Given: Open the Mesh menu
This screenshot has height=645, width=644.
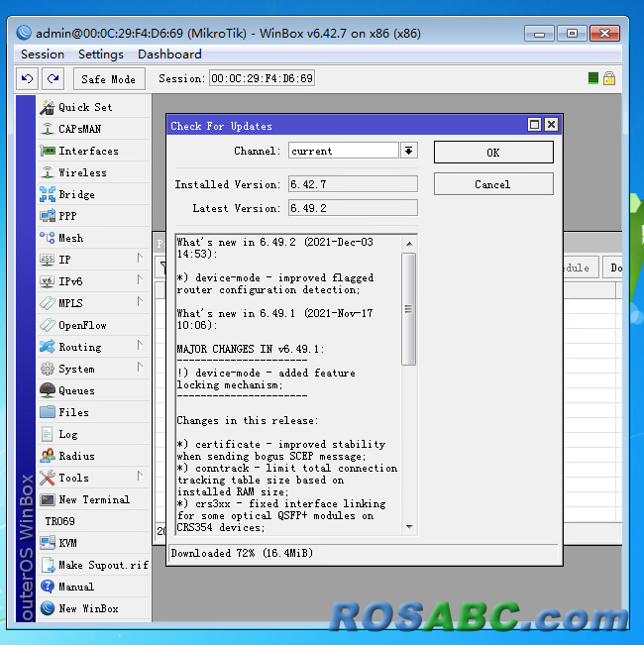Looking at the screenshot, I should tap(94, 238).
